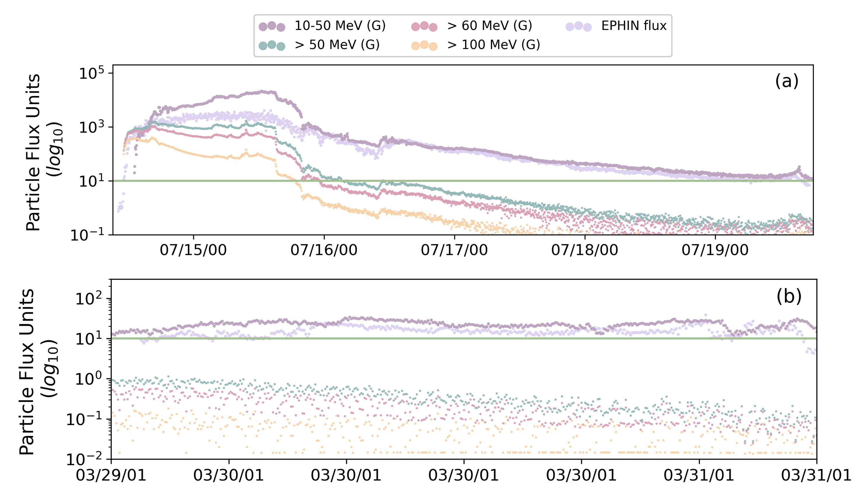This screenshot has height=501, width=868.
Task: Select the 'EPHIN flux' legend label
Action: (x=634, y=26)
